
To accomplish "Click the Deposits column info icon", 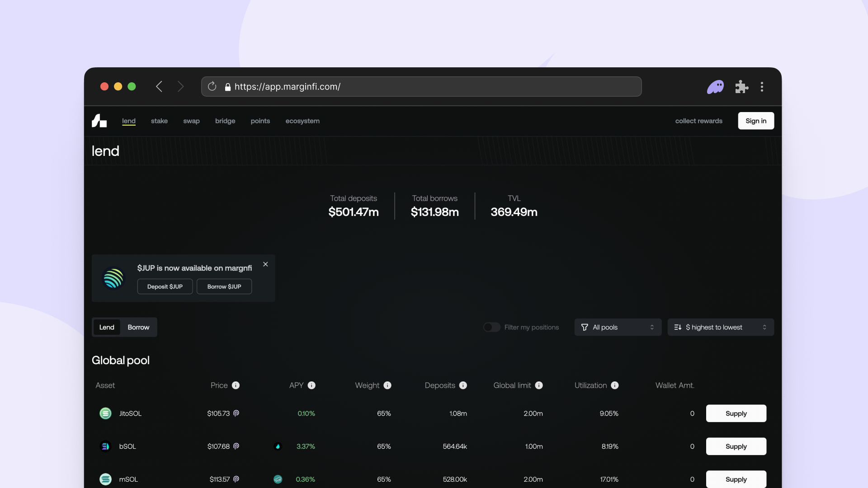I will pos(463,385).
